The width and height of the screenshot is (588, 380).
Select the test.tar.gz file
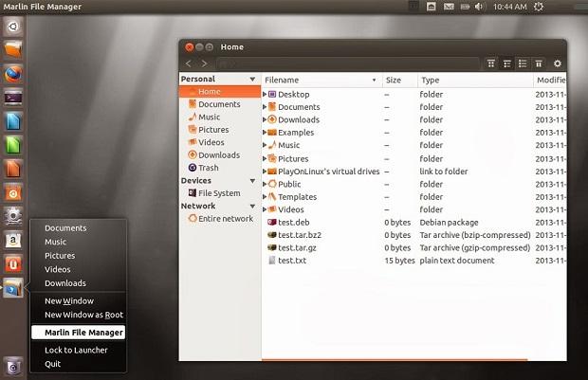tap(414, 247)
